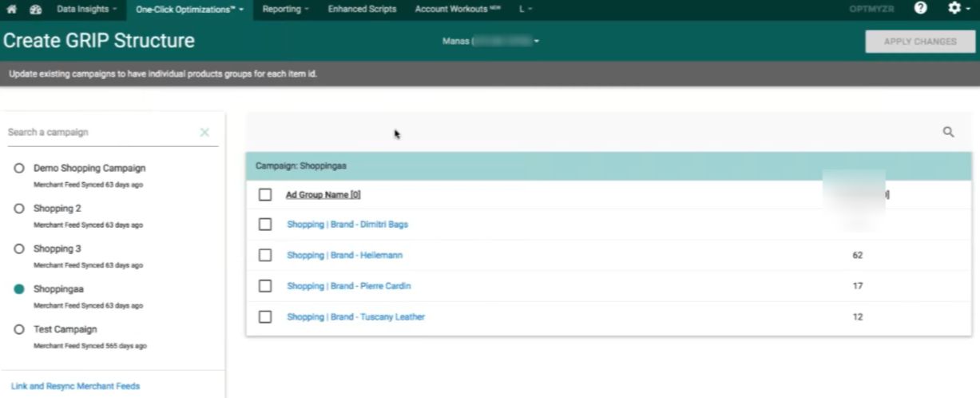Screen dimensions: 980x398
Task: Check the Dimitri Bags ad group checkbox
Action: click(x=265, y=225)
